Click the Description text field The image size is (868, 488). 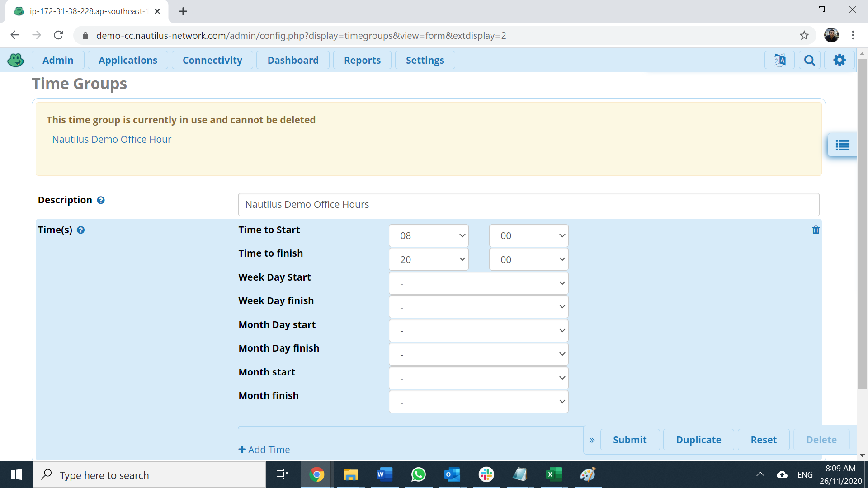[528, 205]
